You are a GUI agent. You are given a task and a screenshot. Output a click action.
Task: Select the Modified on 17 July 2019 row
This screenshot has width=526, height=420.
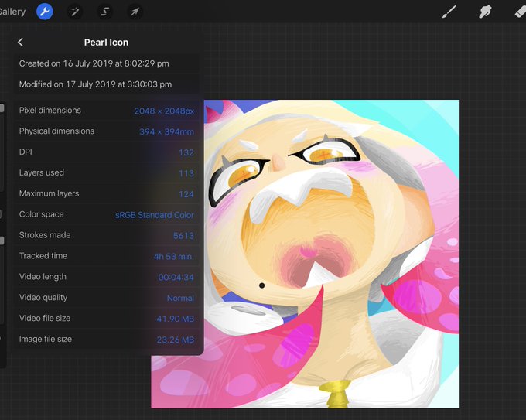tap(106, 84)
